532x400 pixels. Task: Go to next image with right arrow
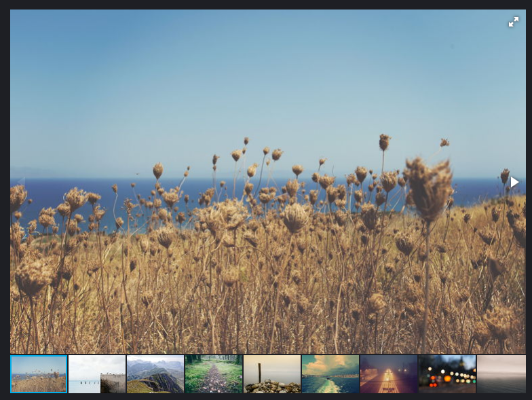[514, 182]
